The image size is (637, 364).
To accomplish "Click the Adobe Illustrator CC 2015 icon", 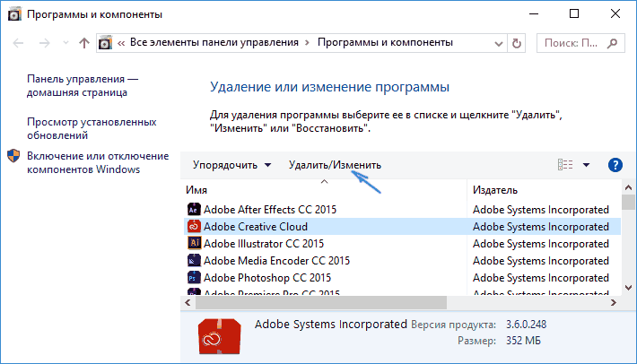I will coord(193,244).
